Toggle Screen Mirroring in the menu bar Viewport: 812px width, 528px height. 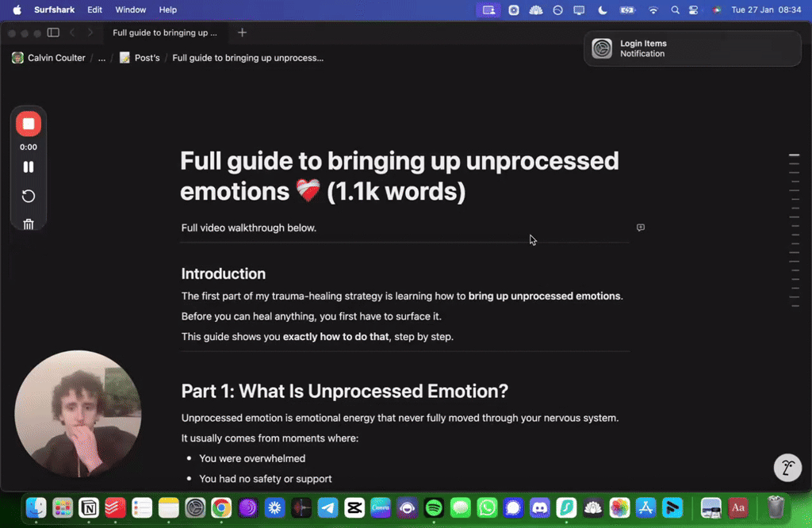pyautogui.click(x=579, y=10)
